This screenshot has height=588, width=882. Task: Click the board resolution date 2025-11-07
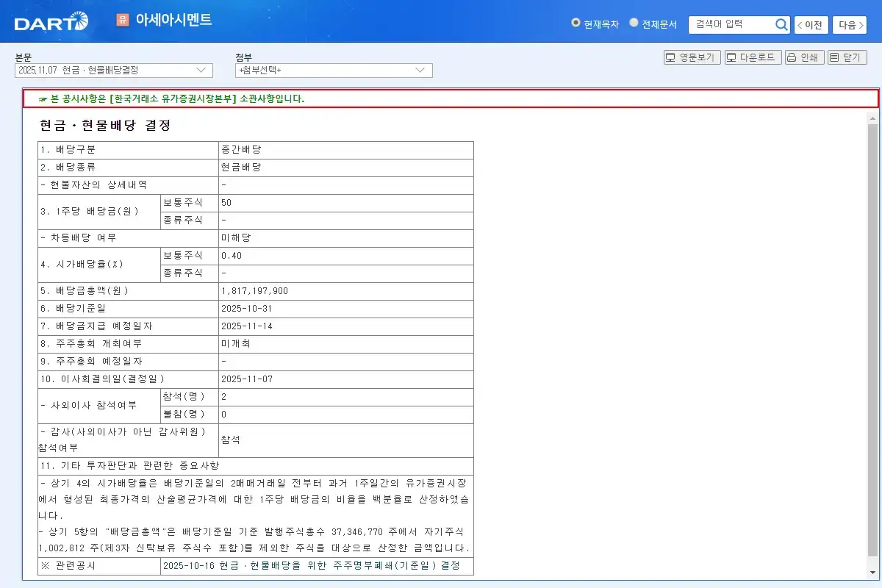(x=247, y=379)
